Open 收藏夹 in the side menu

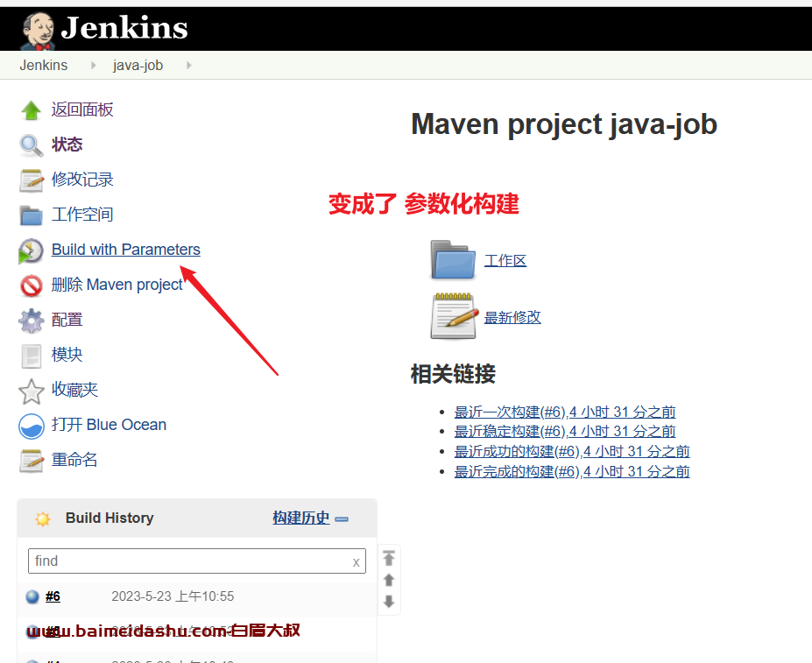(x=74, y=390)
